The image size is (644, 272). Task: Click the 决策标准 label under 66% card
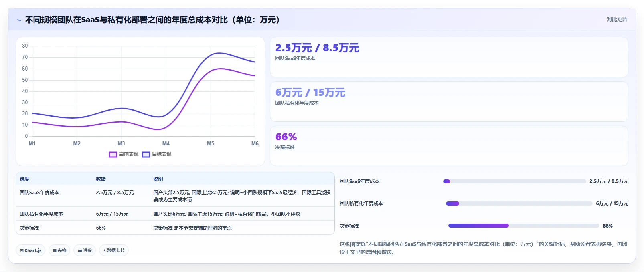tap(285, 147)
